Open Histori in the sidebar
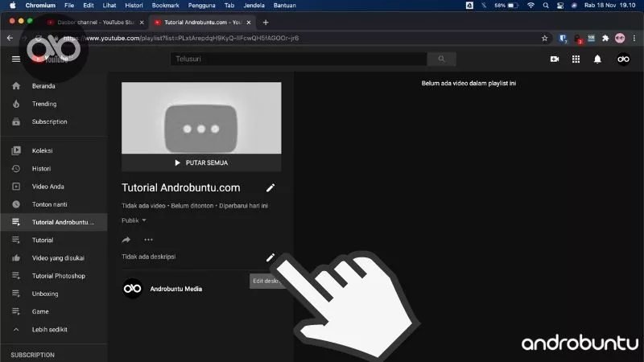Image resolution: width=644 pixels, height=362 pixels. [54, 169]
